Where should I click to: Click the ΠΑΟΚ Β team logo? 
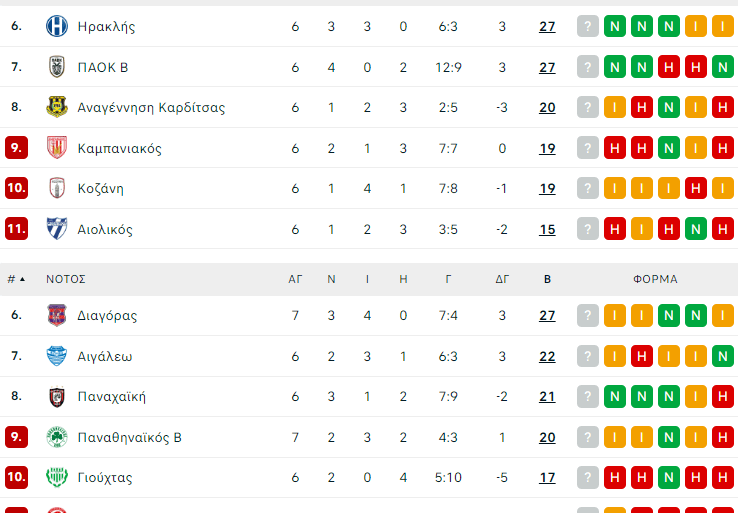click(56, 67)
